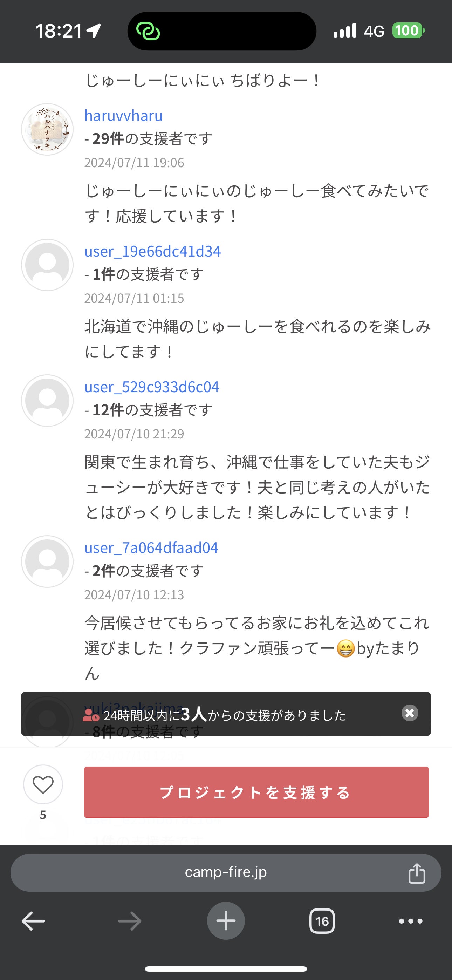Open user_7a064dfaad04 profile link

[151, 548]
